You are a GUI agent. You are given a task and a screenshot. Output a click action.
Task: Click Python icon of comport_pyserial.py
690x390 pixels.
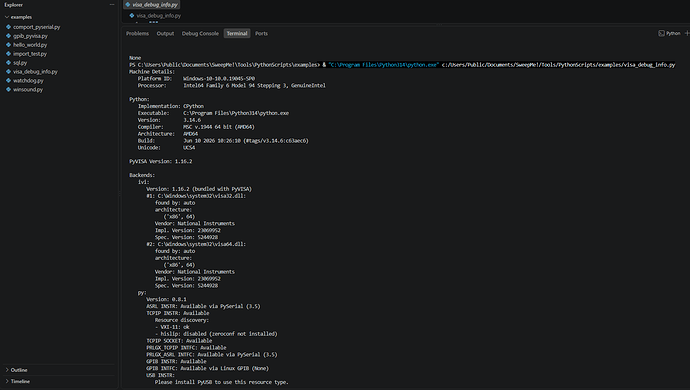pyautogui.click(x=8, y=27)
